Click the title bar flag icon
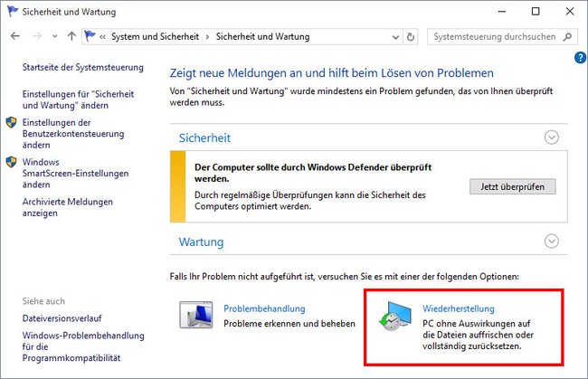588x379 pixels. click(13, 11)
